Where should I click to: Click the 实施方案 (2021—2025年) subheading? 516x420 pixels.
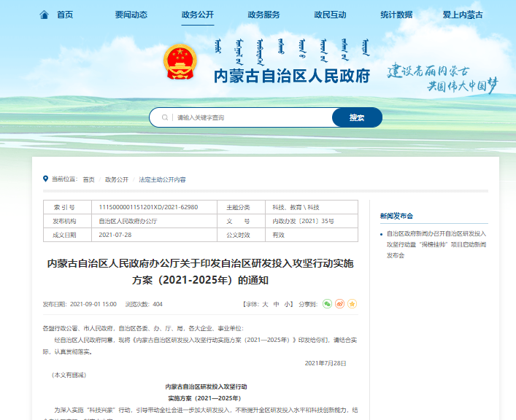pyautogui.click(x=204, y=398)
